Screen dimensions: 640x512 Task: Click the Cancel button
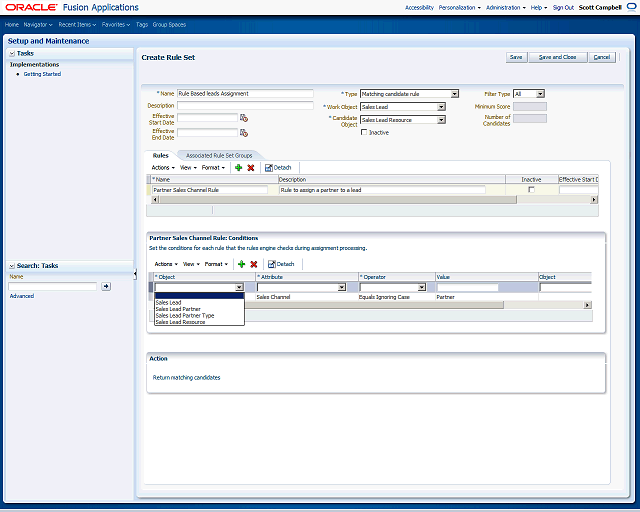pos(602,57)
